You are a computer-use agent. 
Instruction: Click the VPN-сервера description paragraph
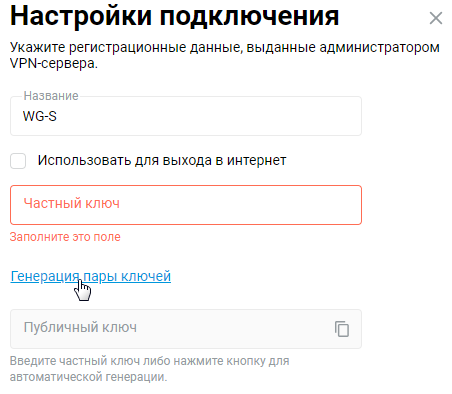pyautogui.click(x=225, y=55)
